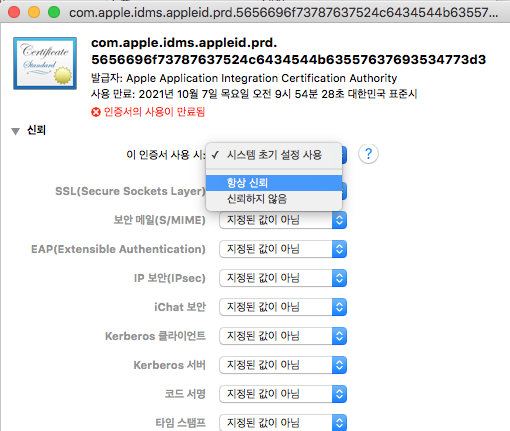Open the Kerberos 서버 dropdown
The image size is (510, 431).
pos(283,365)
